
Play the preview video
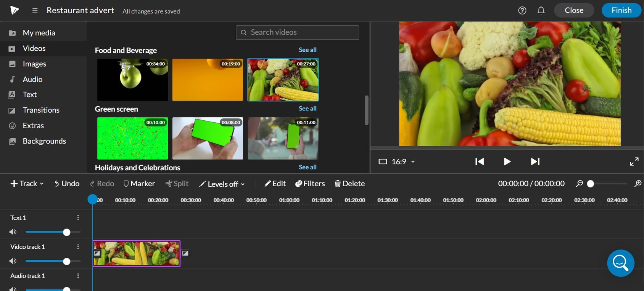507,161
